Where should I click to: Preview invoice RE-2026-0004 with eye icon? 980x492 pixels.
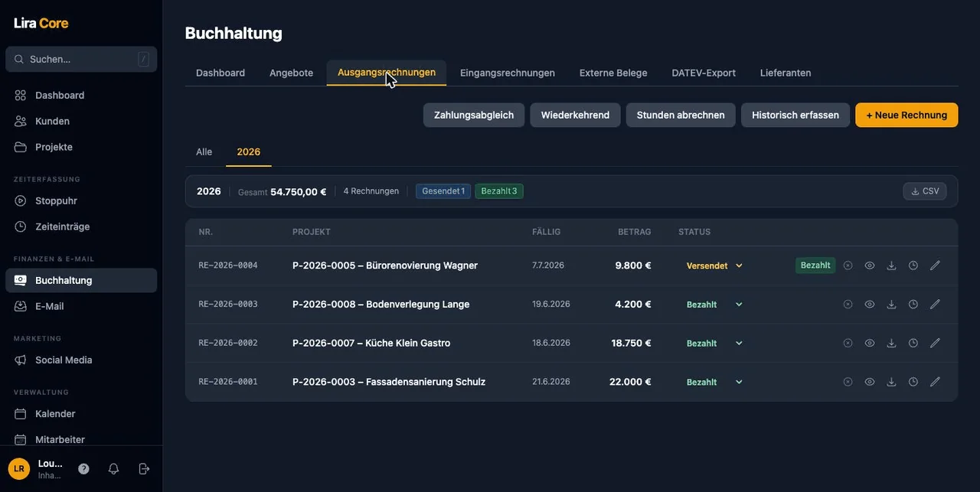(870, 266)
